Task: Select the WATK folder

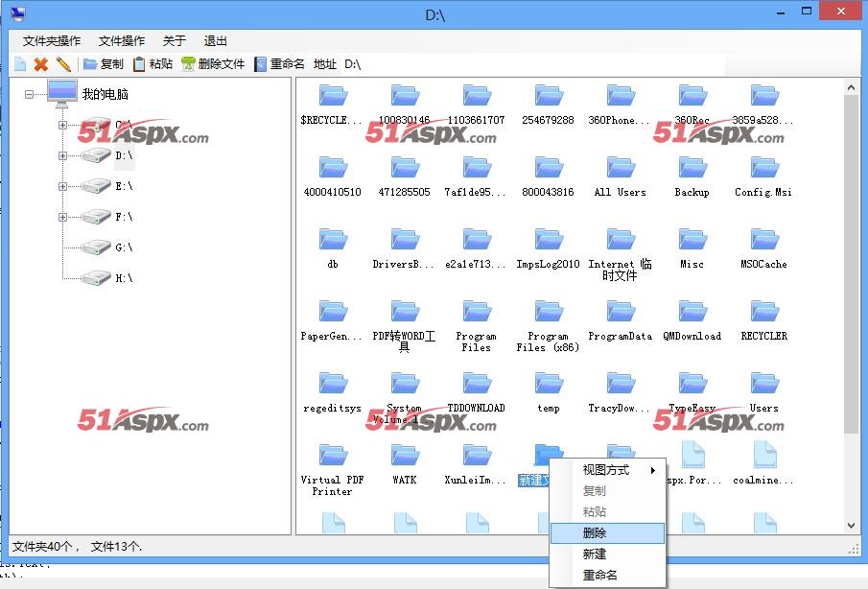Action: [x=405, y=464]
